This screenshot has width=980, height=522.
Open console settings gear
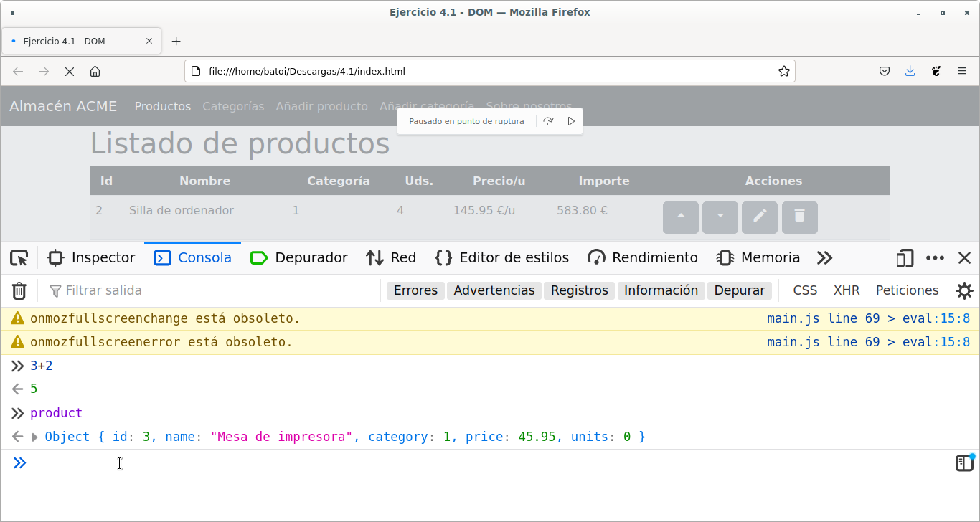964,290
